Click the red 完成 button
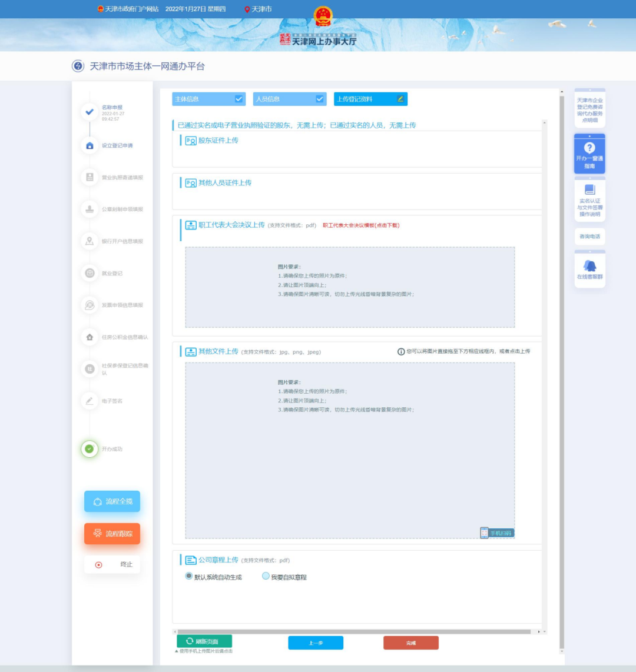Viewport: 636px width, 672px height. (x=411, y=643)
